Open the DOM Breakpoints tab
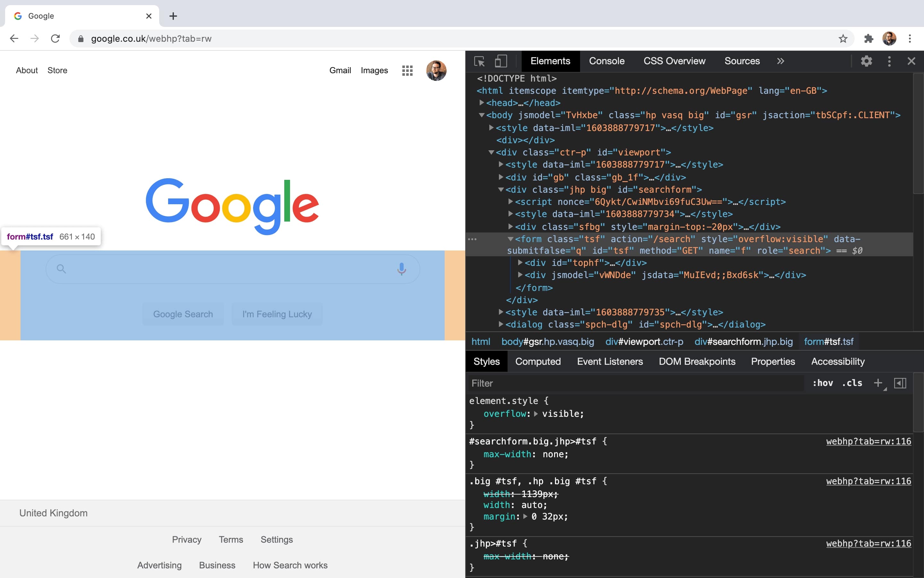The image size is (924, 578). (697, 362)
